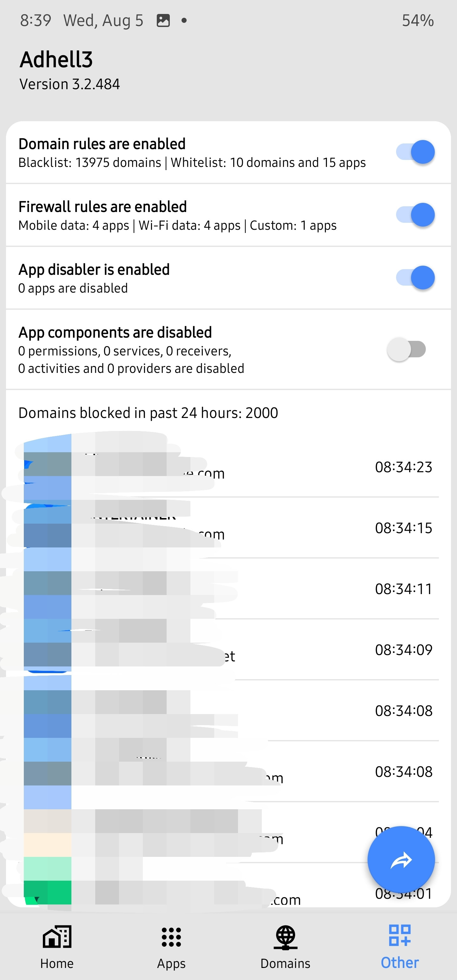Open the Domain rules are enabled row
Image resolution: width=457 pixels, height=980 pixels.
pos(228,153)
